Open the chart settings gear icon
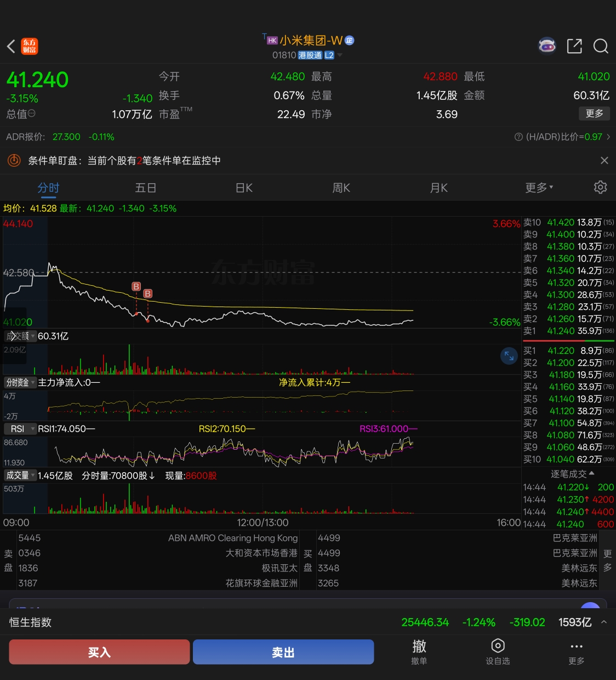 (601, 188)
